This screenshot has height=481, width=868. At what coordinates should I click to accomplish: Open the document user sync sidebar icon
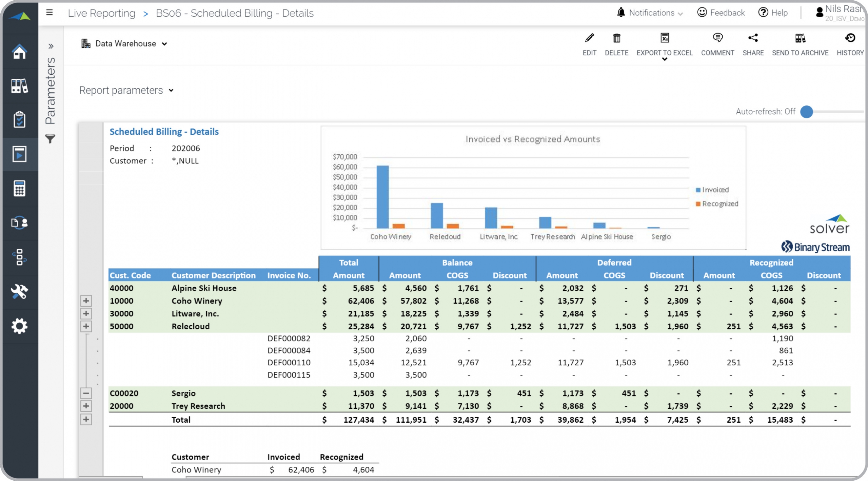[x=19, y=223]
